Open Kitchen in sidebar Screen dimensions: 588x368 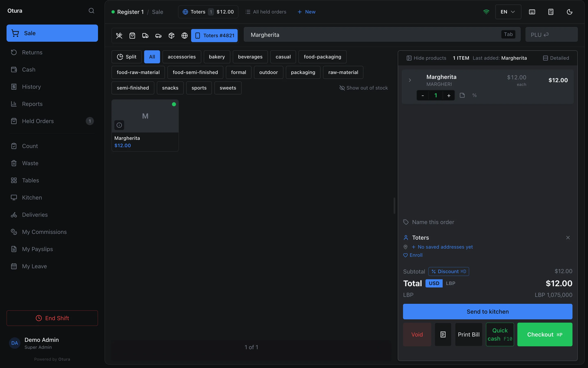click(52, 197)
